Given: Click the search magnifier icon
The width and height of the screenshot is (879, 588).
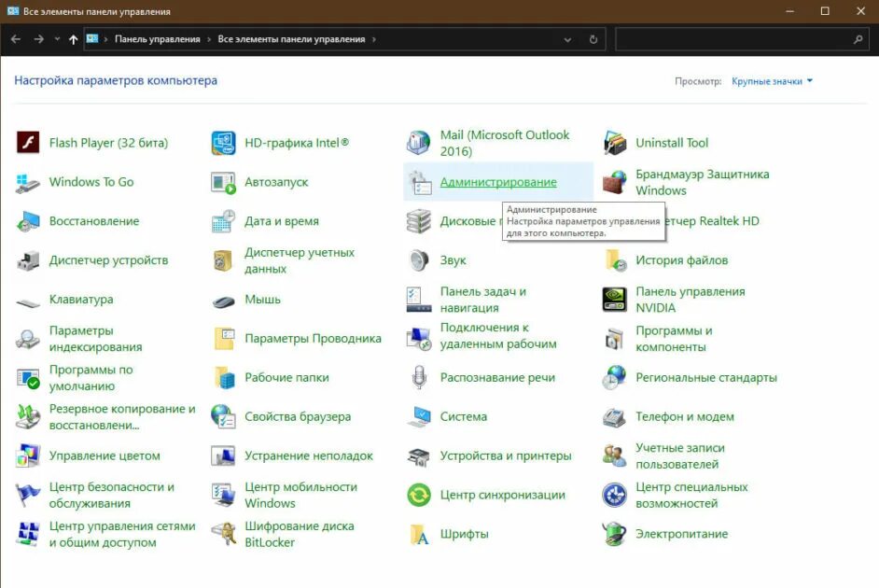Looking at the screenshot, I should 858,39.
